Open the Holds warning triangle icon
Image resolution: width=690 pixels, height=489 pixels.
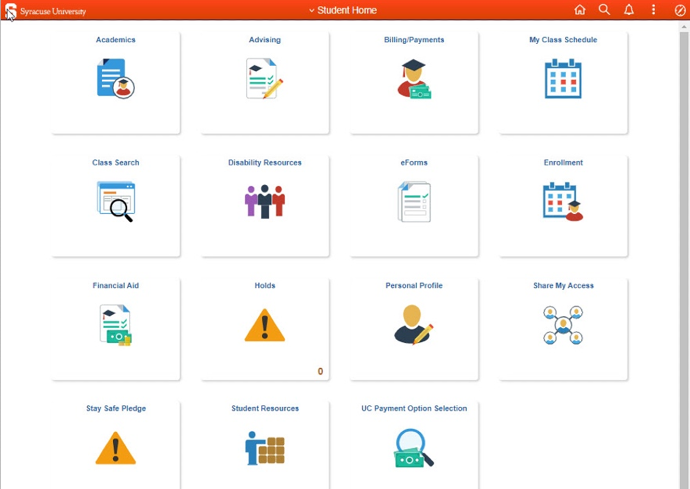tap(264, 325)
